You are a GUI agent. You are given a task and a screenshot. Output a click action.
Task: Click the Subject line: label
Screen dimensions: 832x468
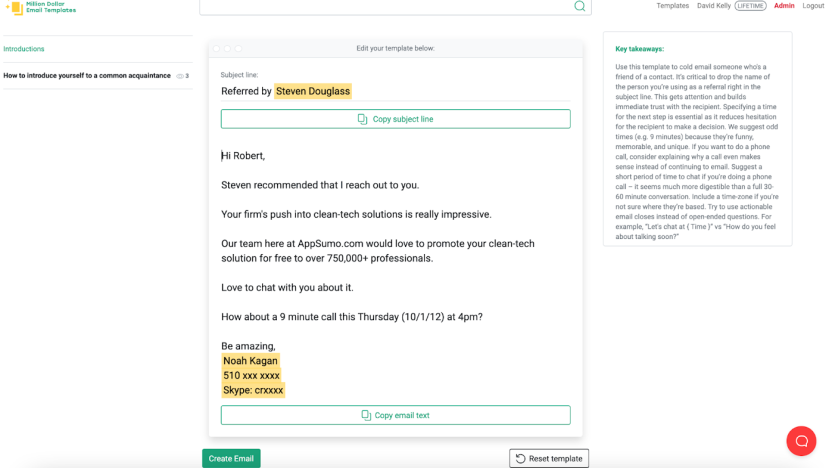(x=239, y=75)
